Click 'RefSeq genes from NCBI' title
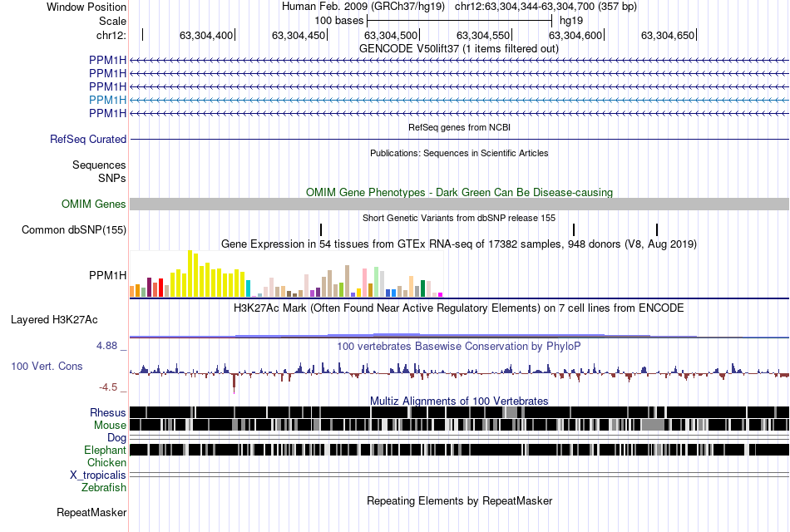Image resolution: width=790 pixels, height=532 pixels. click(459, 127)
